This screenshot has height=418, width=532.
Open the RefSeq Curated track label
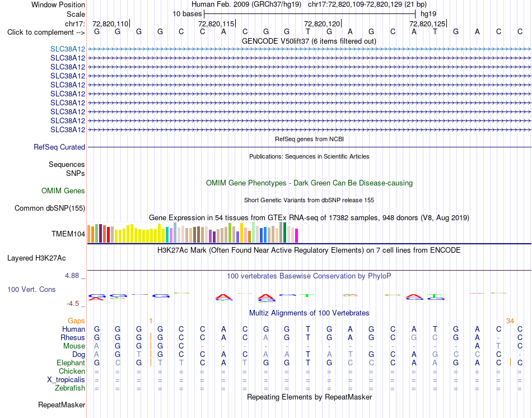(x=59, y=147)
